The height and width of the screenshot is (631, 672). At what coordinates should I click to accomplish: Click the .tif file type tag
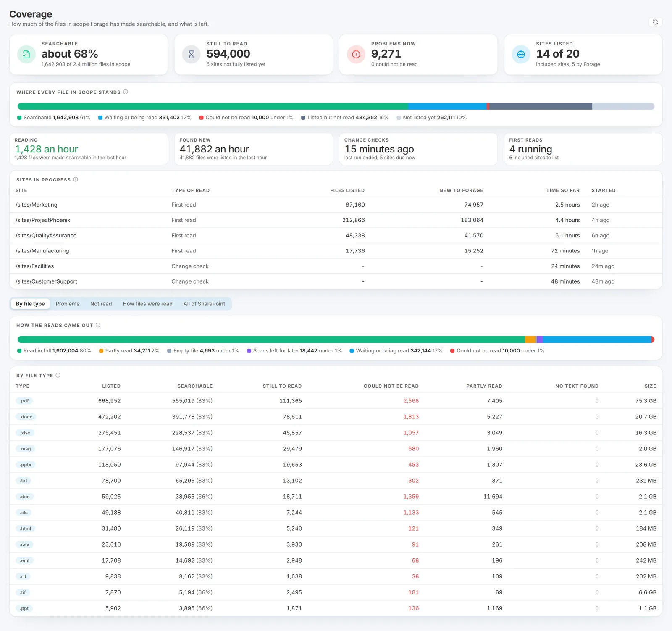[x=23, y=592]
